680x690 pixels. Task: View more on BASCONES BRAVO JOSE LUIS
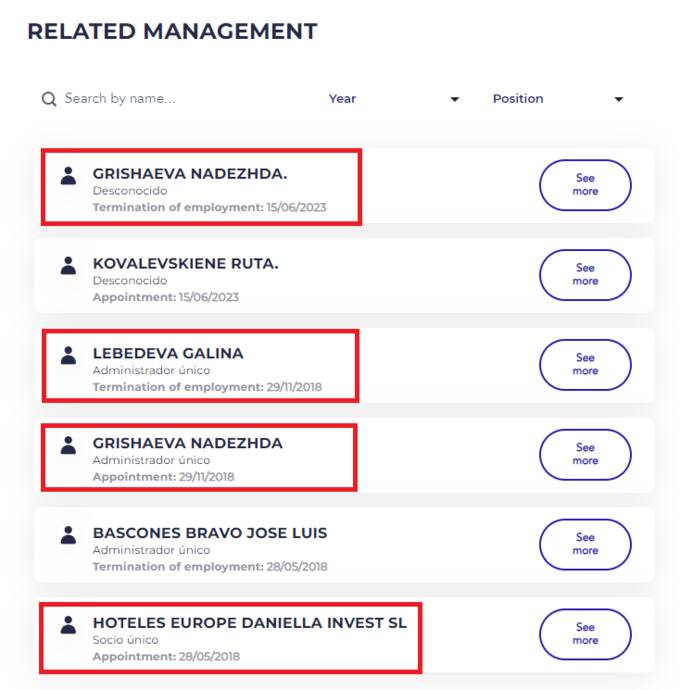585,544
